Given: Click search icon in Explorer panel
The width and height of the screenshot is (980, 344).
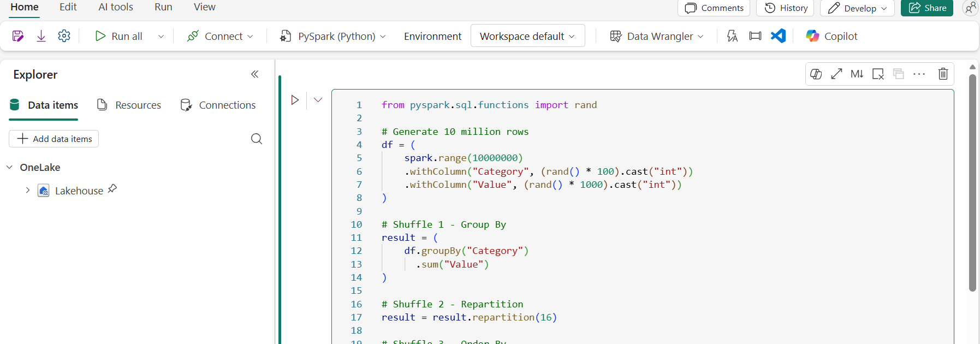Looking at the screenshot, I should tap(257, 139).
